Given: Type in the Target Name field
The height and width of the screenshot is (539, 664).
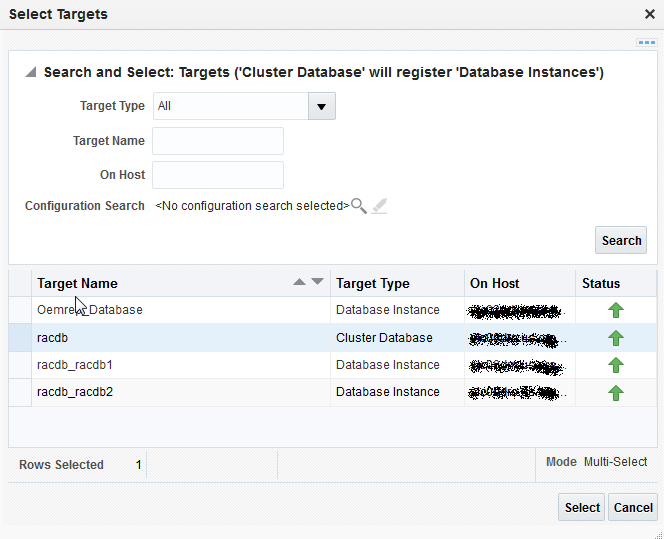Looking at the screenshot, I should tap(218, 141).
